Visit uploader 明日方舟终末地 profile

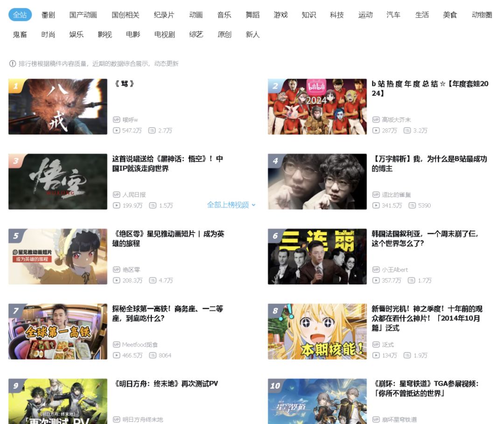pos(143,419)
